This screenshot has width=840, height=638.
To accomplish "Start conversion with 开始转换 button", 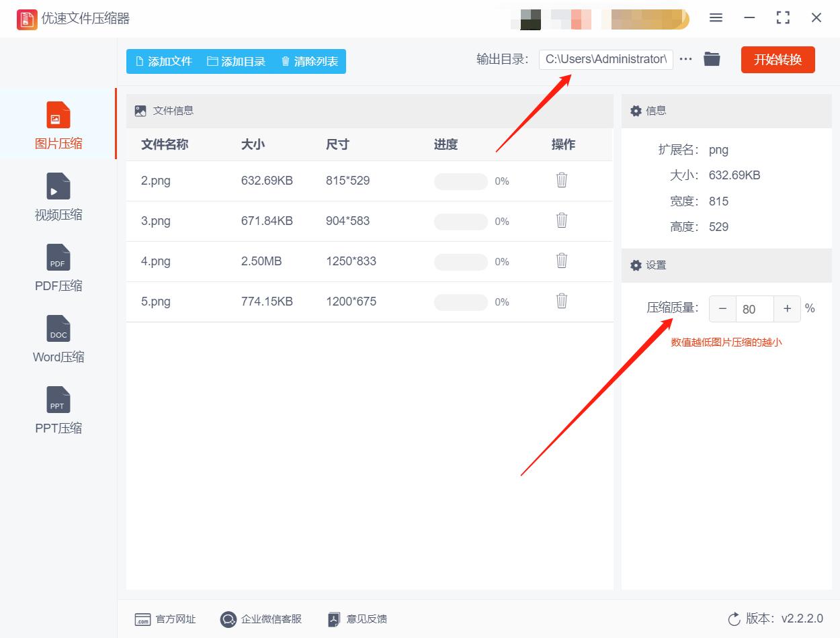I will tap(778, 59).
